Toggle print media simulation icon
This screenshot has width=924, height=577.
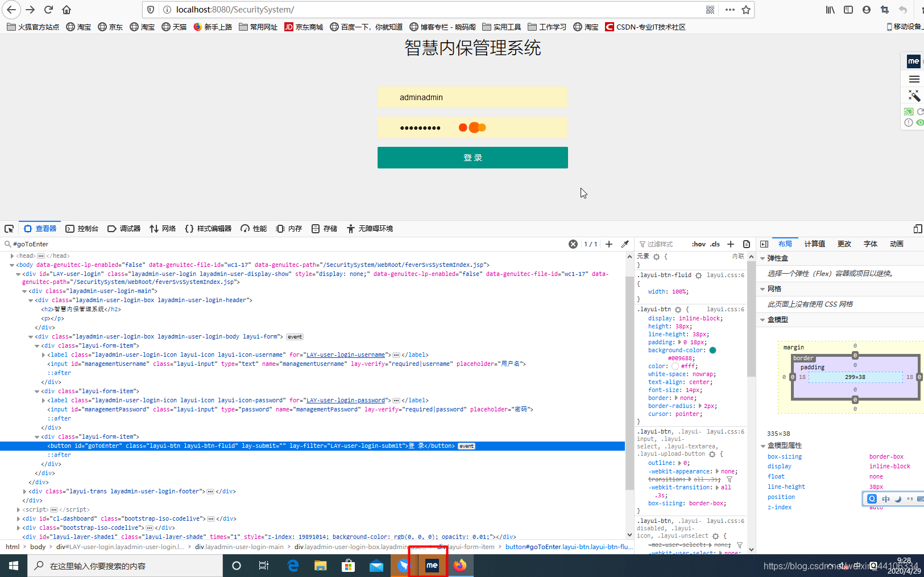click(x=747, y=244)
